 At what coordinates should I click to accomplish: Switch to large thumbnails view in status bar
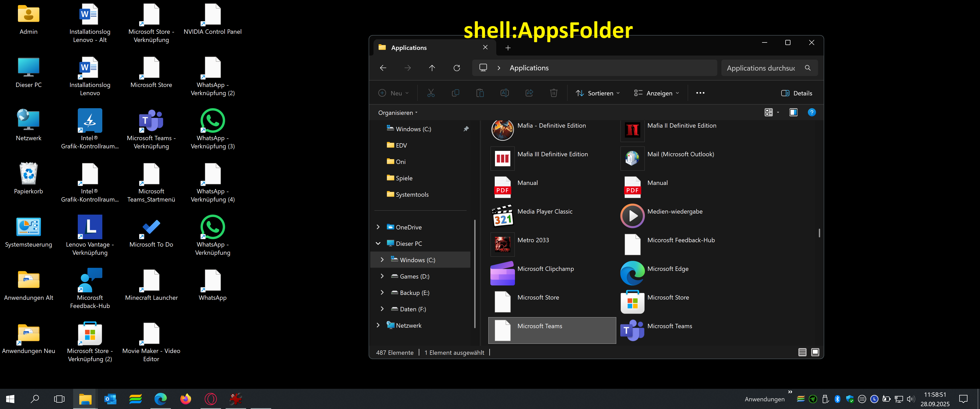(815, 352)
